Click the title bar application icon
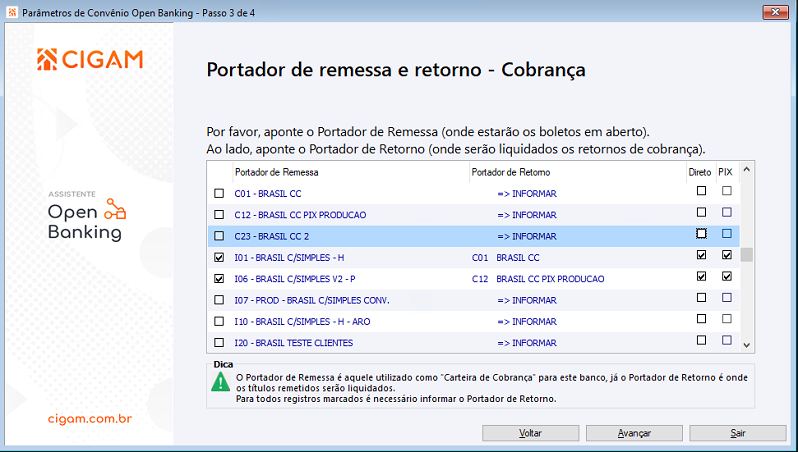The image size is (798, 452). pos(10,11)
